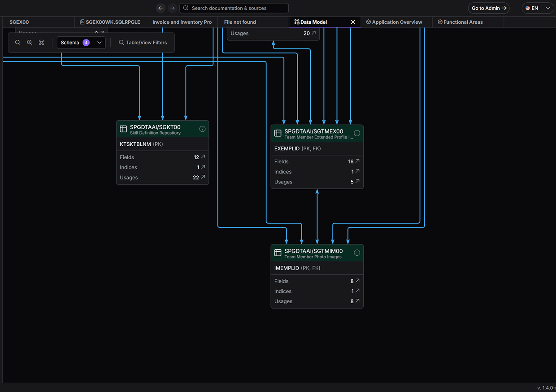Open Indices of SGTMEX00 via external arrow
556x392 pixels.
pos(356,171)
